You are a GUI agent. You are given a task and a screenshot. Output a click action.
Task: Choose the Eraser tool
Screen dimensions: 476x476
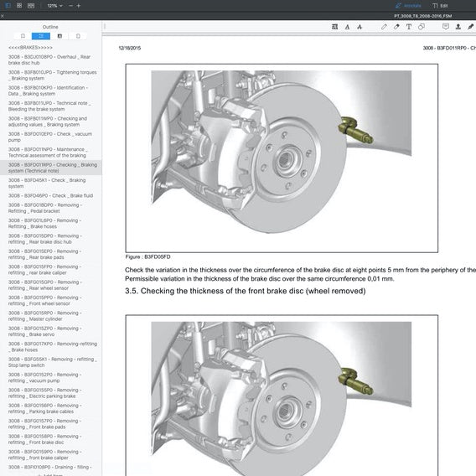click(396, 27)
